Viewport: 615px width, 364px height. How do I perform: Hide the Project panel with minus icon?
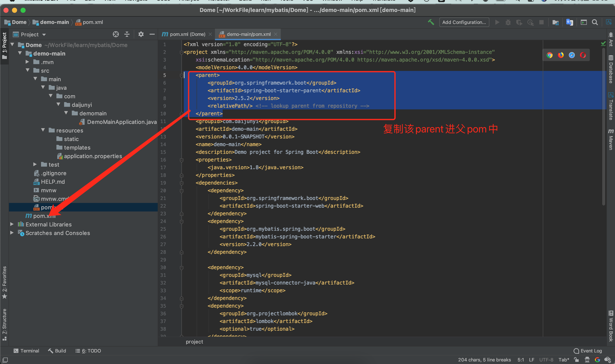point(152,34)
